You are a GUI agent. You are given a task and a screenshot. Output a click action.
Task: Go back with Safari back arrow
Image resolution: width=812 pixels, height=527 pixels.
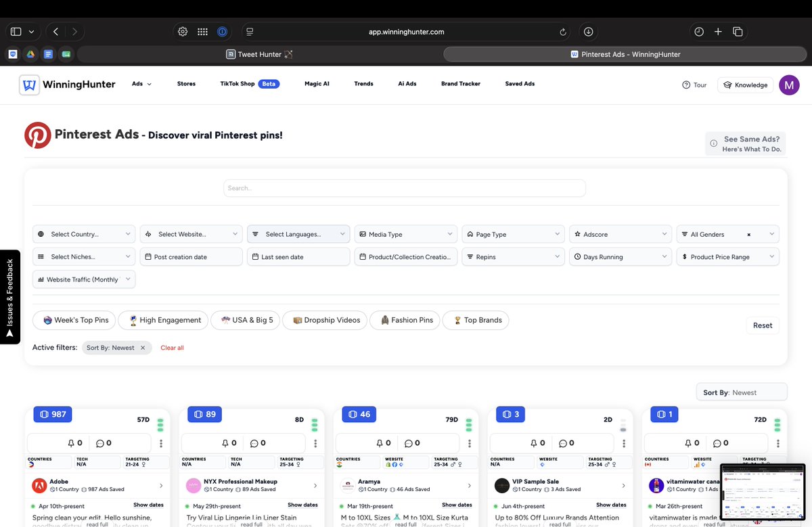(x=55, y=32)
